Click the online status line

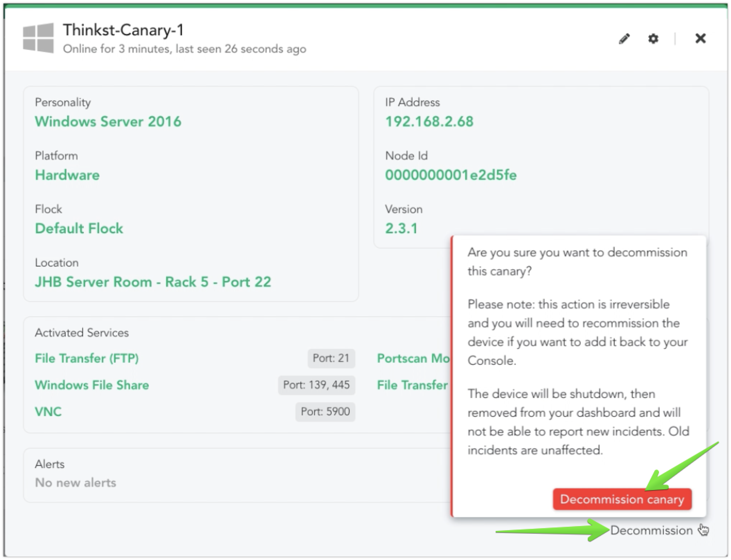pos(184,49)
